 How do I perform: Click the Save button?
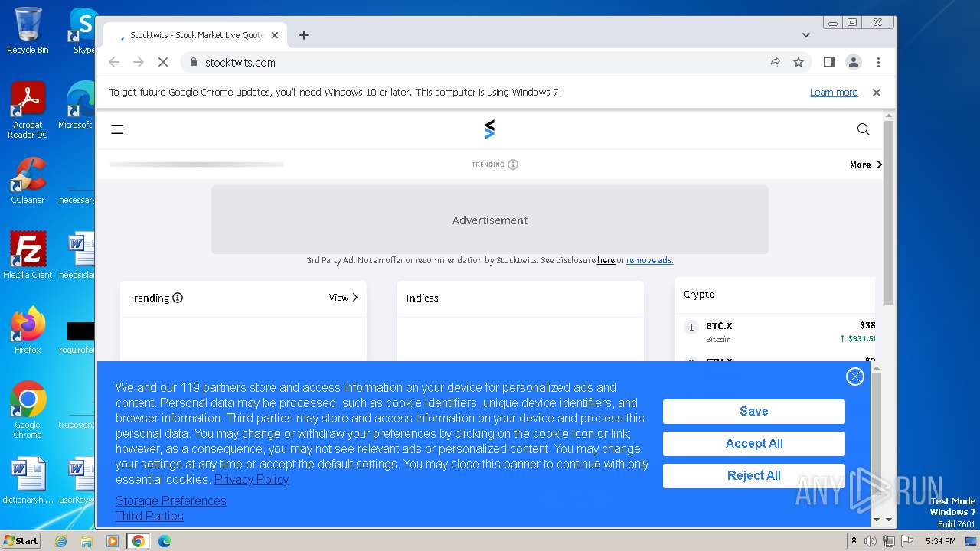(754, 411)
